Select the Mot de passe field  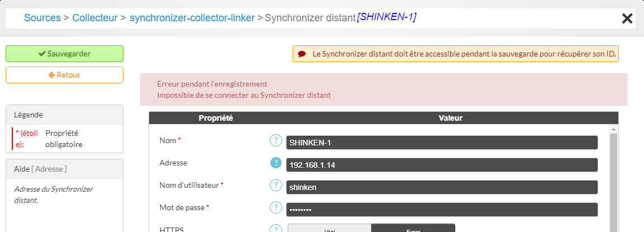pyautogui.click(x=441, y=210)
